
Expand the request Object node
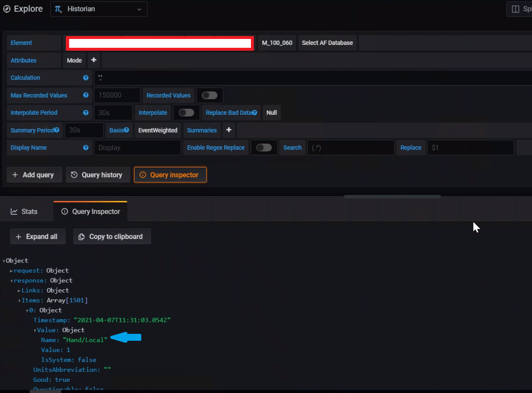pyautogui.click(x=11, y=271)
